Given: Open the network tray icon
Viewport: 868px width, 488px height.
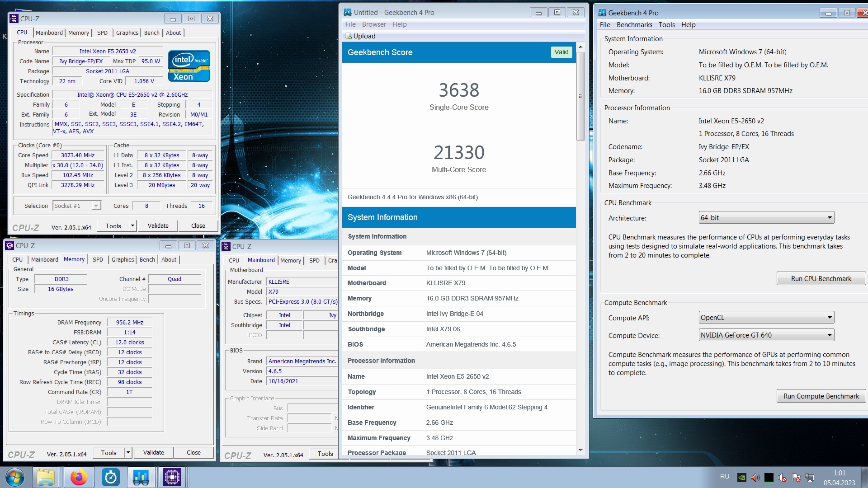Looking at the screenshot, I should pyautogui.click(x=810, y=478).
